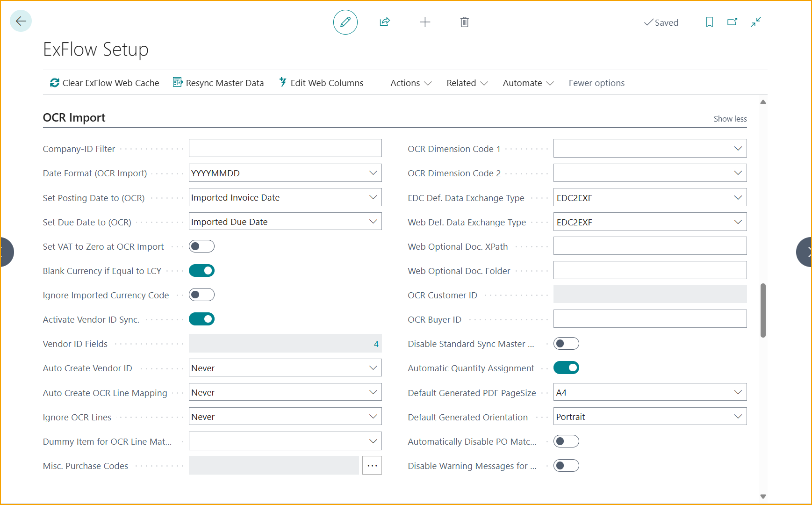Click scroll down arrow
Viewport: 812px width, 505px height.
763,497
